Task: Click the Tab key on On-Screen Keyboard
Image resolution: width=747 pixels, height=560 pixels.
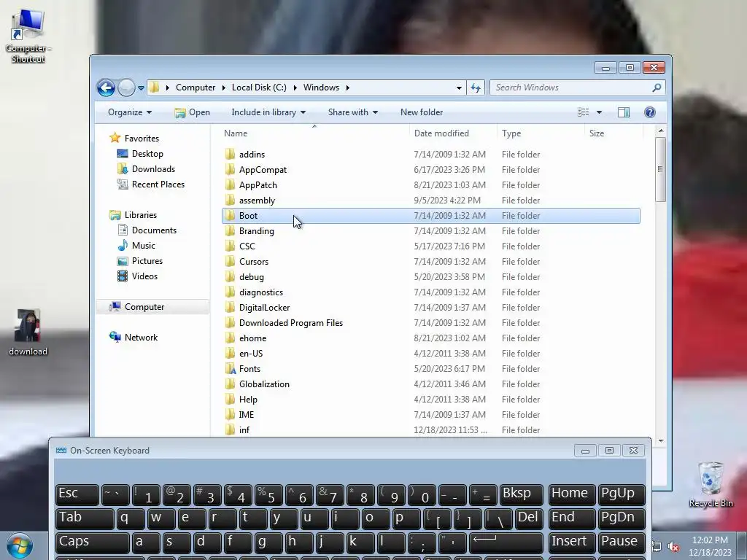Action: (x=85, y=518)
